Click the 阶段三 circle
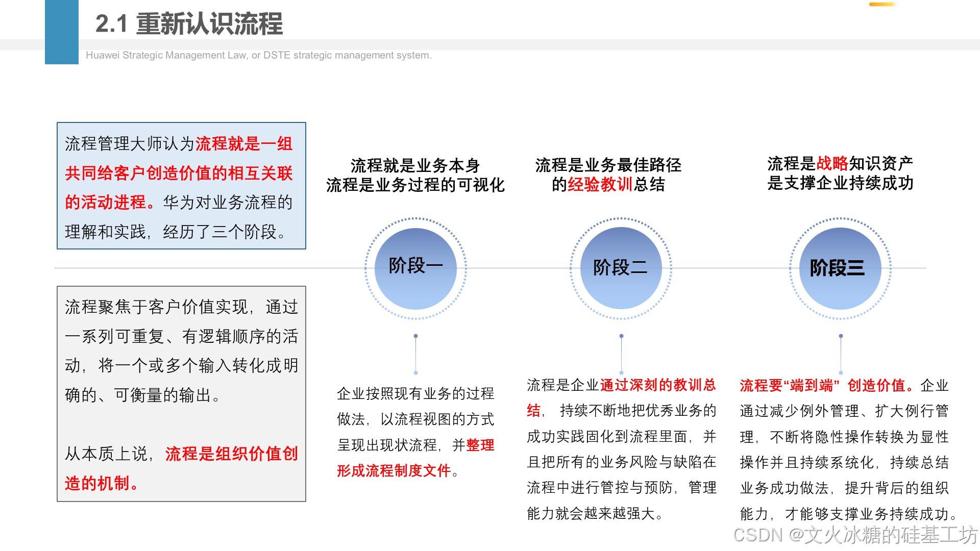This screenshot has height=551, width=980. click(x=840, y=268)
